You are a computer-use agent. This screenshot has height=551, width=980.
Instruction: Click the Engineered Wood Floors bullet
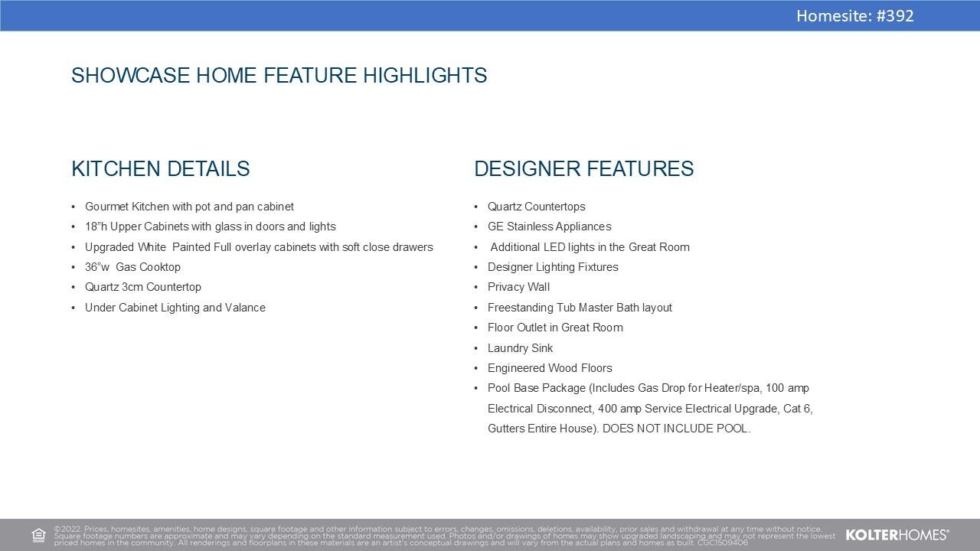point(550,367)
